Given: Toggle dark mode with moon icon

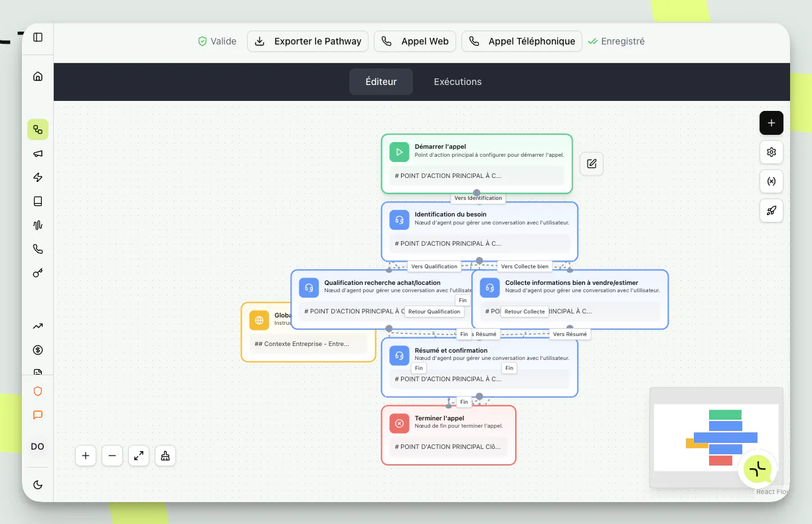Looking at the screenshot, I should [x=38, y=484].
